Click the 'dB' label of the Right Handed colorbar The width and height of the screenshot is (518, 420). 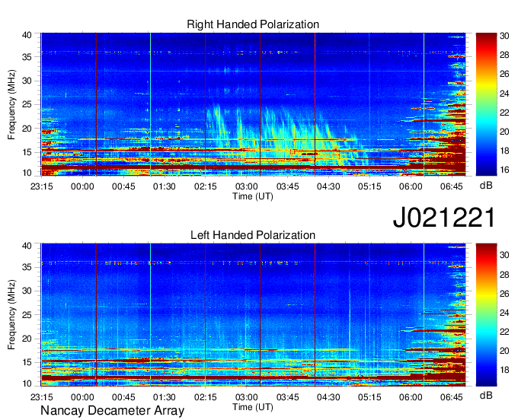pos(486,186)
